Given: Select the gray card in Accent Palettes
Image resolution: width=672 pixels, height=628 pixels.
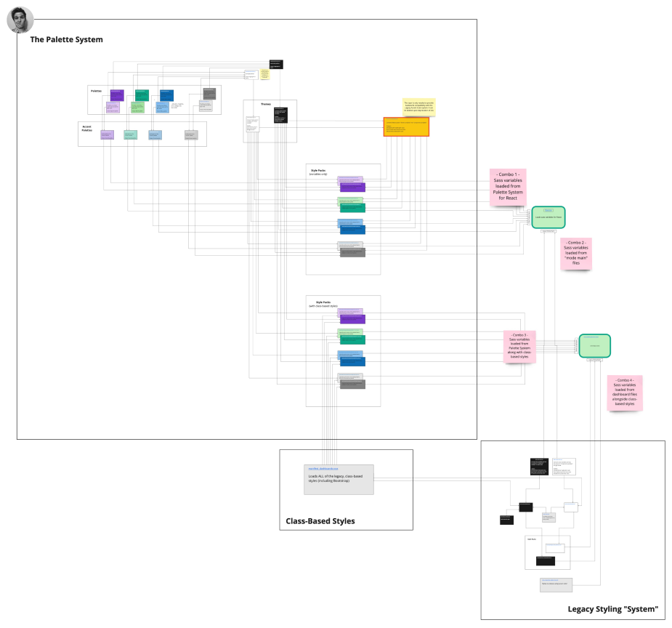Looking at the screenshot, I should [x=191, y=135].
